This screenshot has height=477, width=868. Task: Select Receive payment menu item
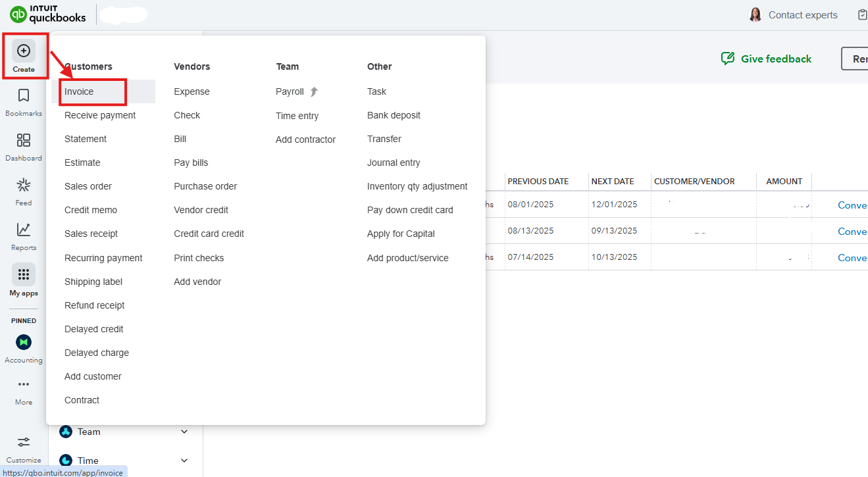[100, 115]
